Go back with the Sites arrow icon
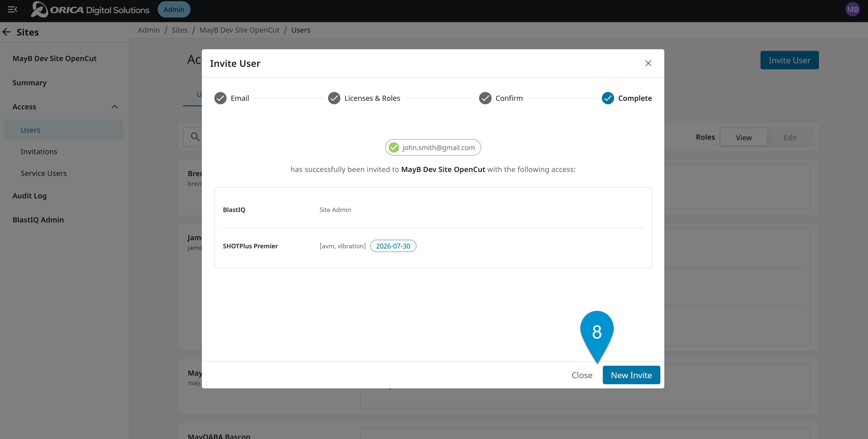Viewport: 868px width, 439px height. coord(7,32)
